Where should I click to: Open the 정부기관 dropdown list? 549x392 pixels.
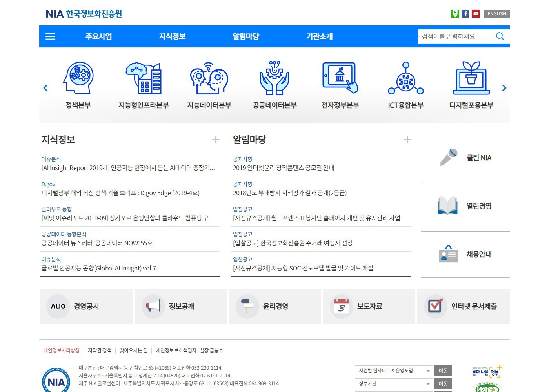[394, 384]
